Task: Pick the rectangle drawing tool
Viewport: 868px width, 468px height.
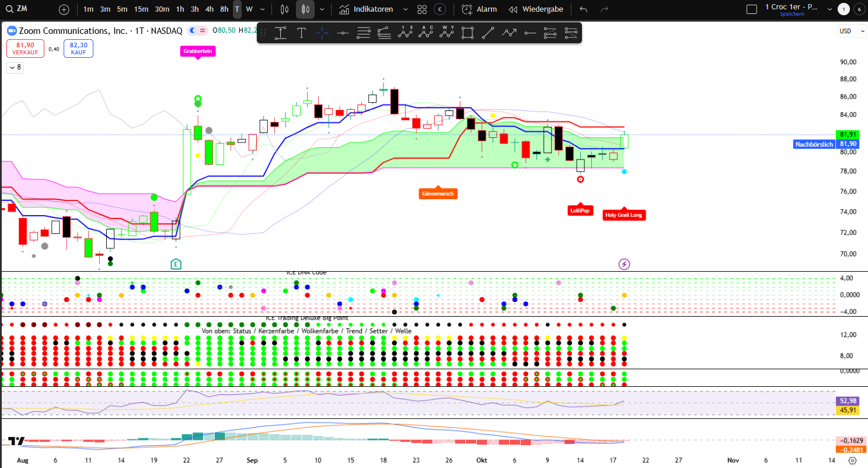Action: pyautogui.click(x=467, y=33)
